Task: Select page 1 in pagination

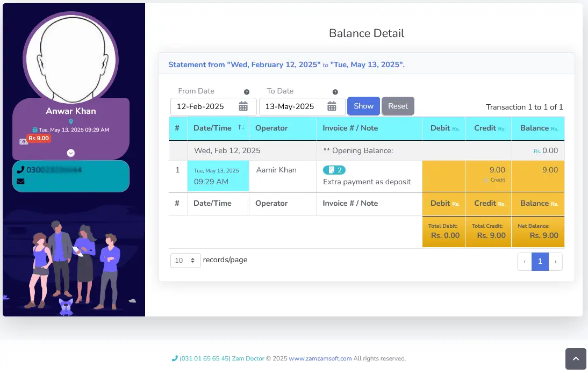Action: (540, 261)
